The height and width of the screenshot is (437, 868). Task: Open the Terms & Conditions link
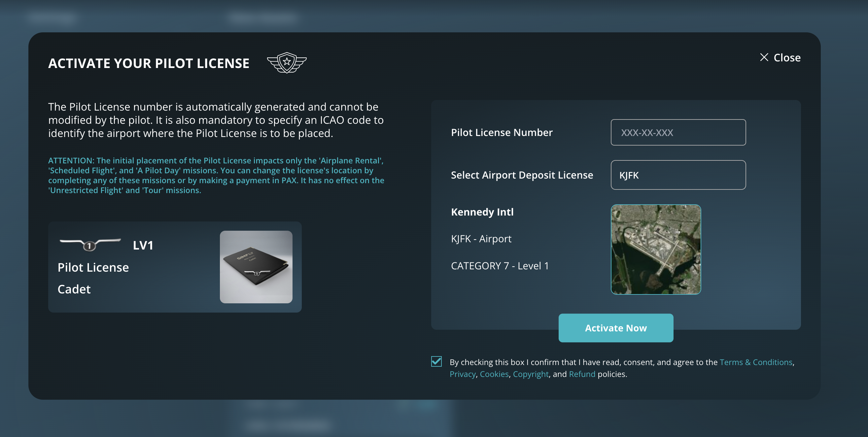[756, 362]
